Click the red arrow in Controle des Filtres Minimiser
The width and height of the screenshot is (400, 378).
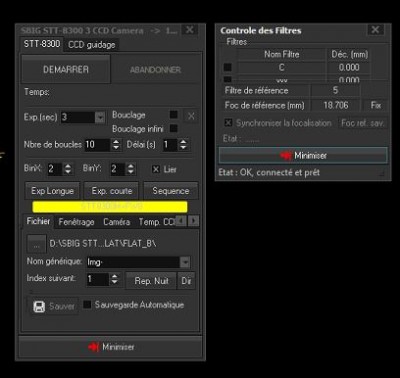(x=286, y=155)
